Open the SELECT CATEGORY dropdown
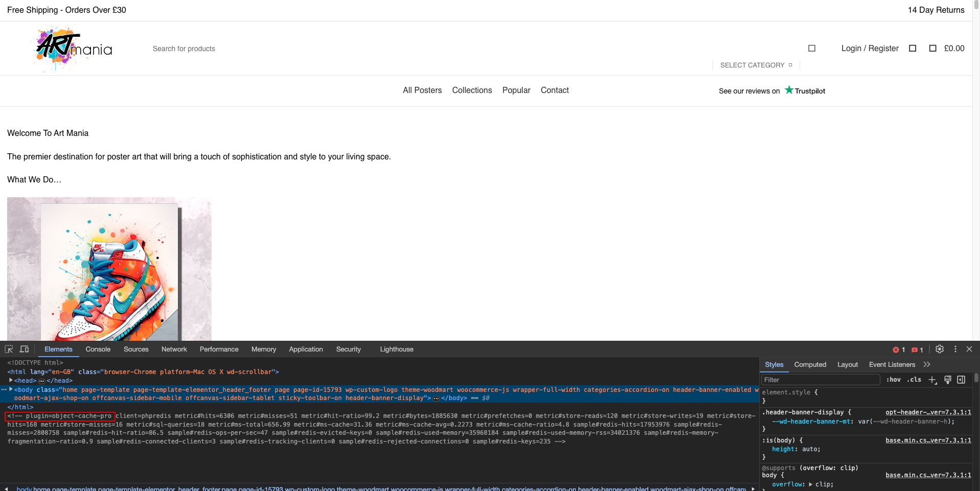 tap(756, 65)
